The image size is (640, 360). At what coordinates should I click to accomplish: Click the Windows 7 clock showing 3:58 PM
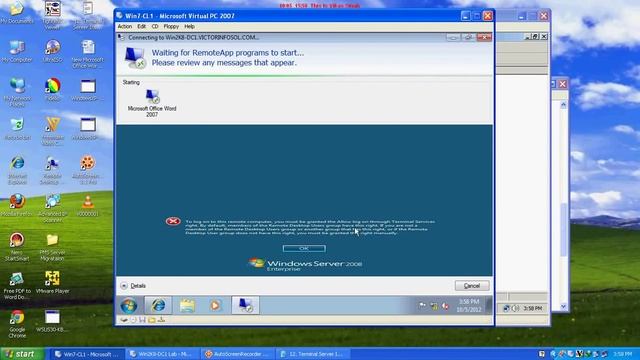[x=469, y=305]
